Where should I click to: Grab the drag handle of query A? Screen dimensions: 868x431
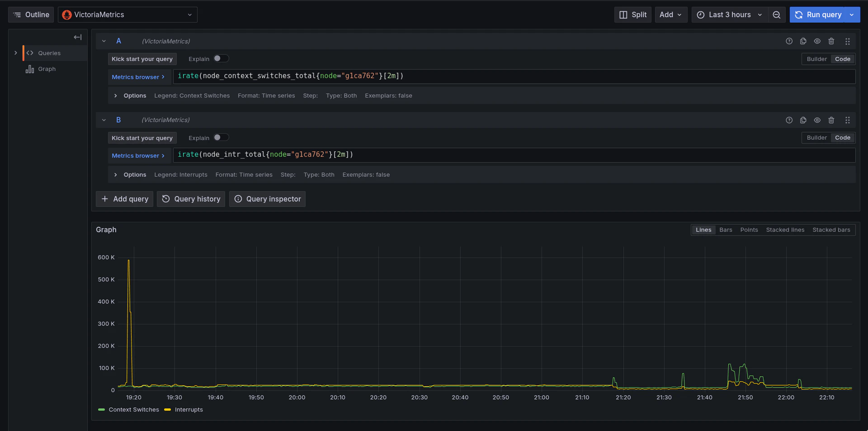[848, 41]
